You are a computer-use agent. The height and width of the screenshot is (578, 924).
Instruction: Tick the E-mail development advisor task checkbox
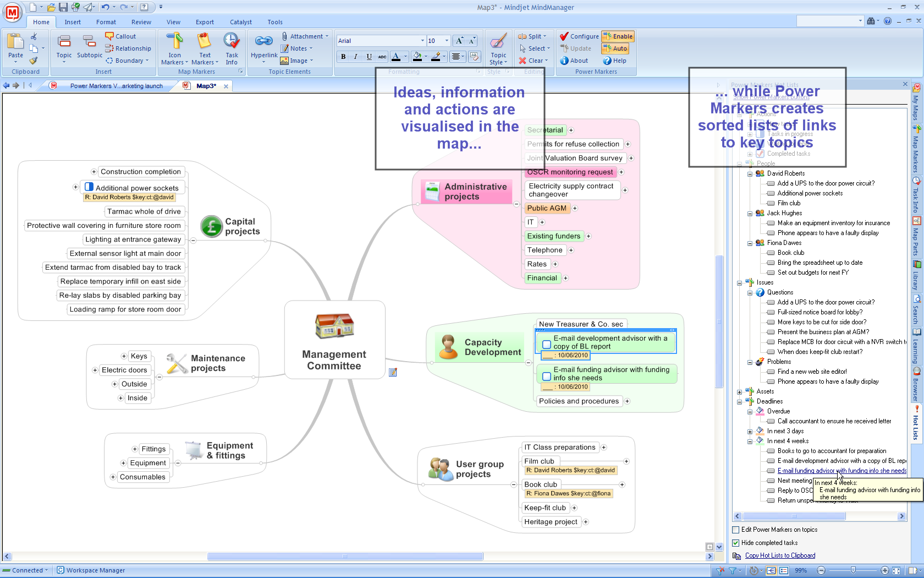[x=547, y=345]
